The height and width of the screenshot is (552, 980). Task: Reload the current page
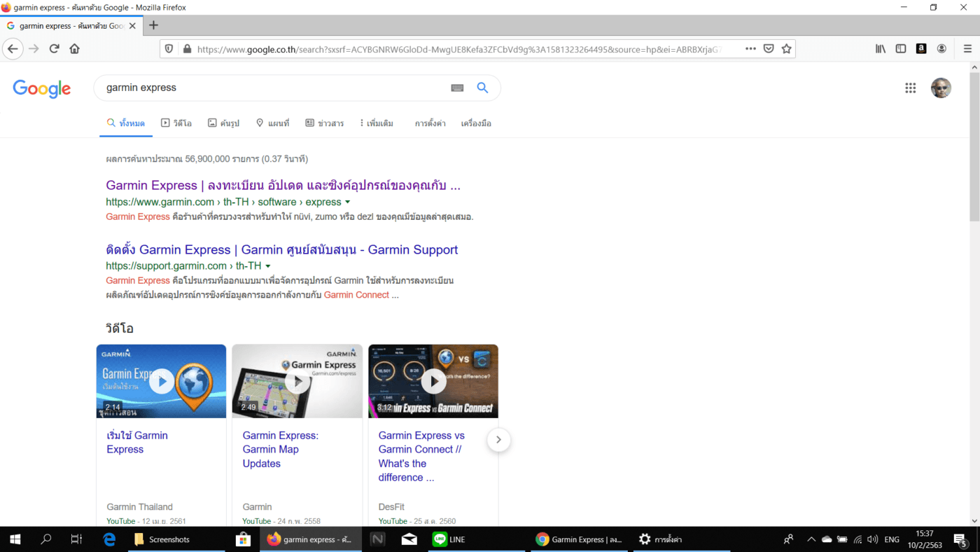[54, 49]
